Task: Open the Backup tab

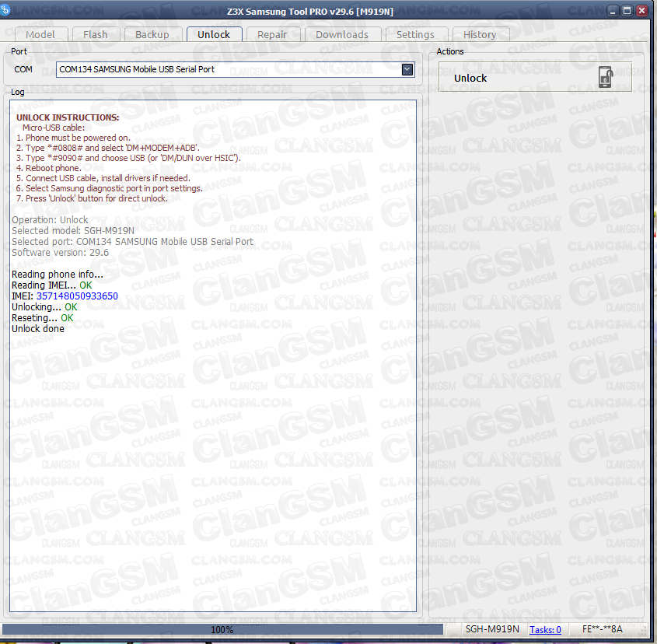Action: (152, 34)
